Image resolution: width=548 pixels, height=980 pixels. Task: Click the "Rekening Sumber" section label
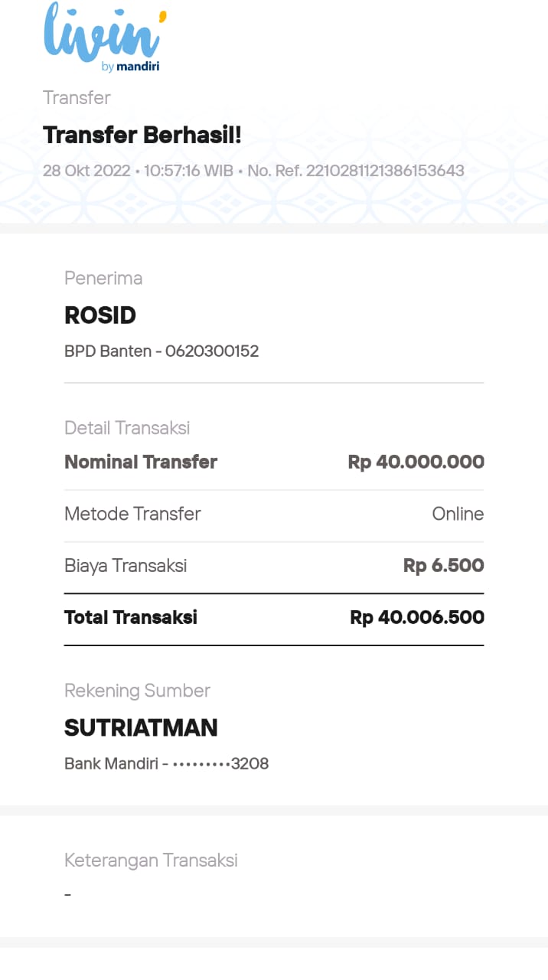click(x=137, y=691)
